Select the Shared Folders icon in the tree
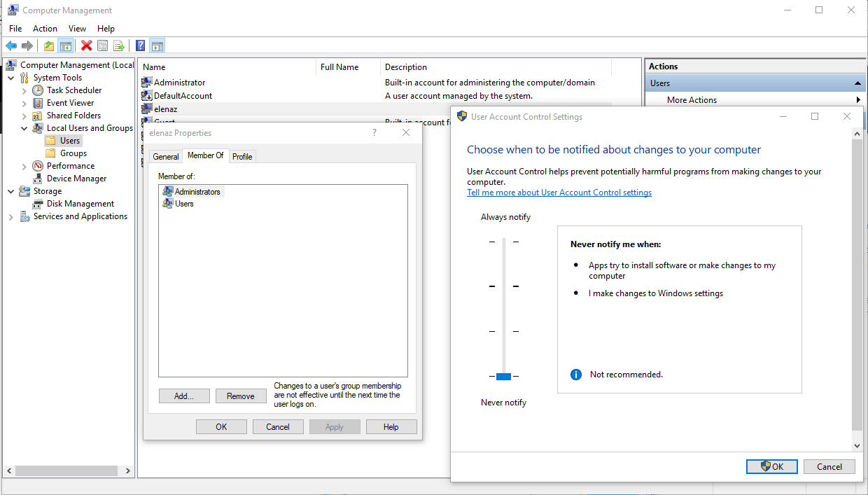This screenshot has height=495, width=868. pyautogui.click(x=38, y=116)
